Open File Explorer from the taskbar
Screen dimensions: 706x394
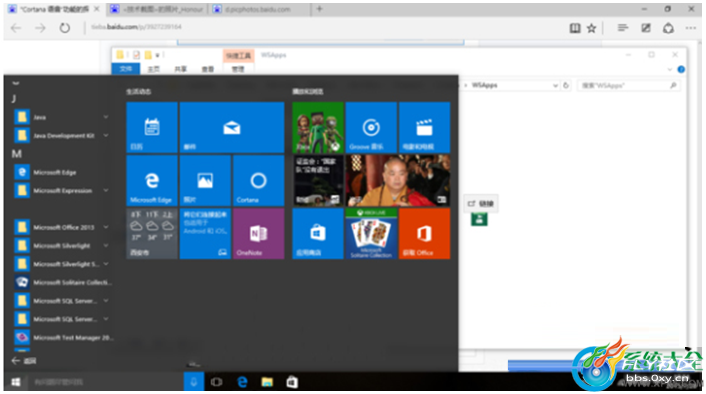(267, 382)
